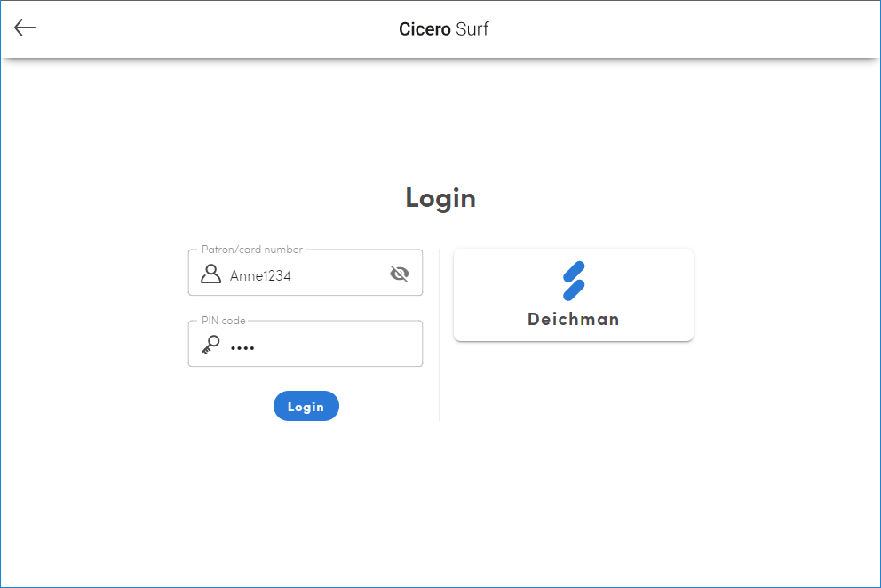Image resolution: width=881 pixels, height=588 pixels.
Task: Click the user icon in card field
Action: click(210, 274)
